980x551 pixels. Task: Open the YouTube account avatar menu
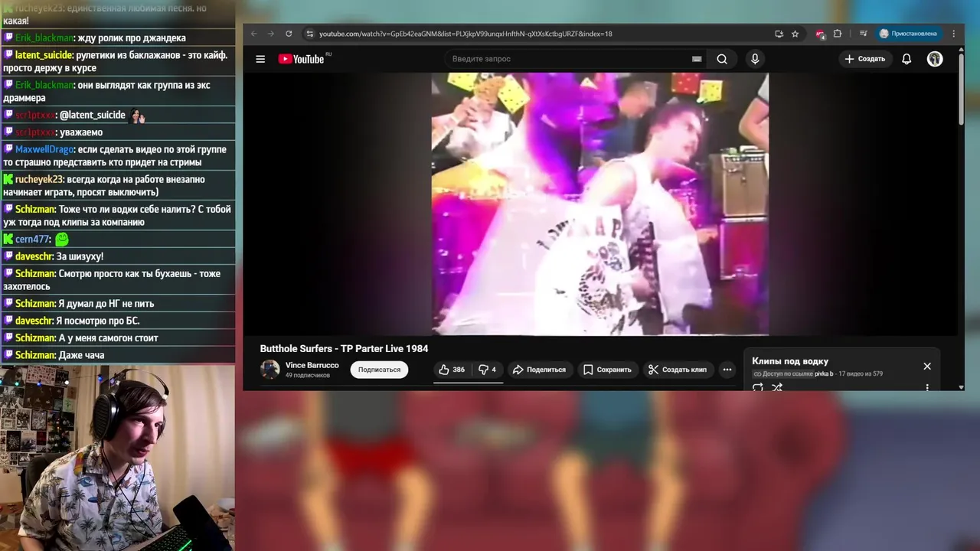[935, 59]
